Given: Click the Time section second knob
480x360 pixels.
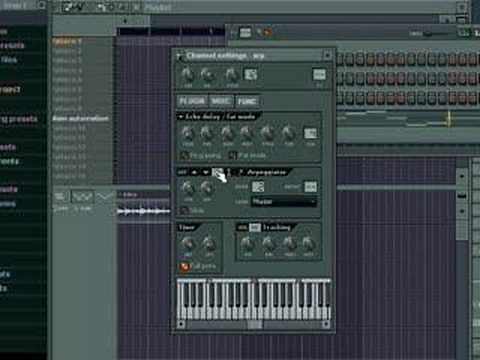Looking at the screenshot, I should pyautogui.click(x=209, y=244).
